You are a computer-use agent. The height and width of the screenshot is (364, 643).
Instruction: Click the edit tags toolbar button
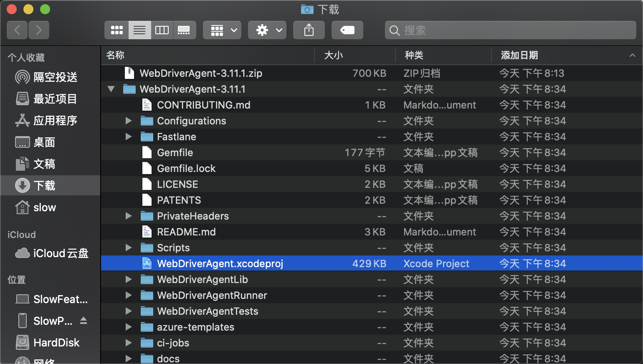(347, 30)
